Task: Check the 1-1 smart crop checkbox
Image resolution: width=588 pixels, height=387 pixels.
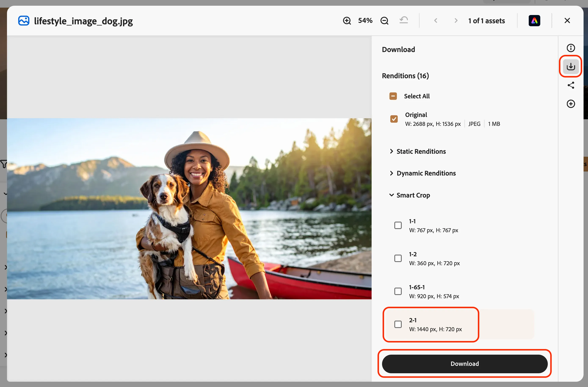Action: tap(398, 225)
